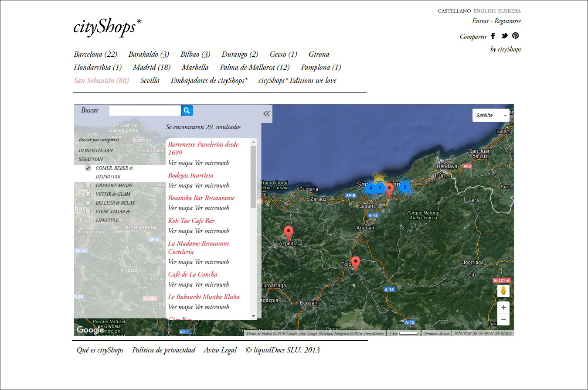Check VIVIR, VIAJAR & LIFESTYLE category
The width and height of the screenshot is (588, 390).
coord(88,212)
